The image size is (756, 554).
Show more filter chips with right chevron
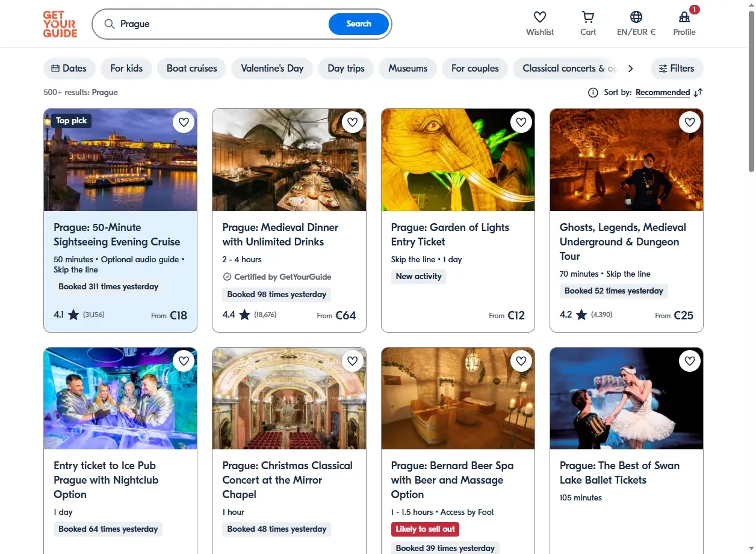coord(631,69)
